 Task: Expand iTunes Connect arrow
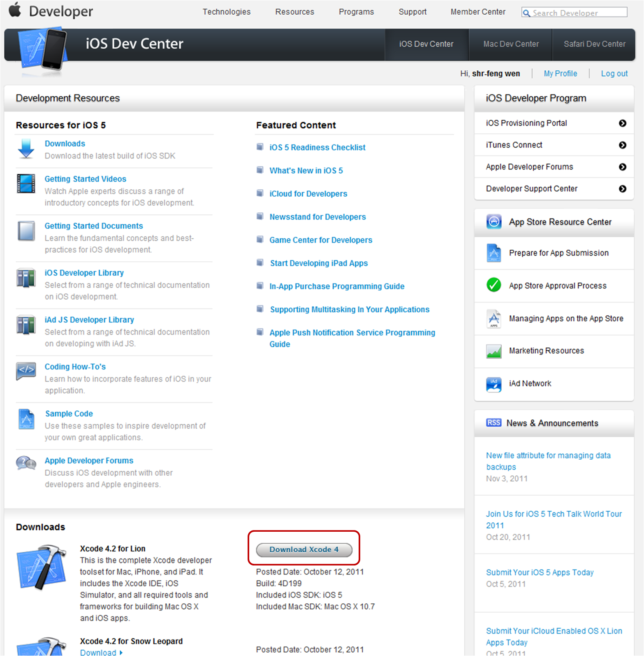coord(623,145)
